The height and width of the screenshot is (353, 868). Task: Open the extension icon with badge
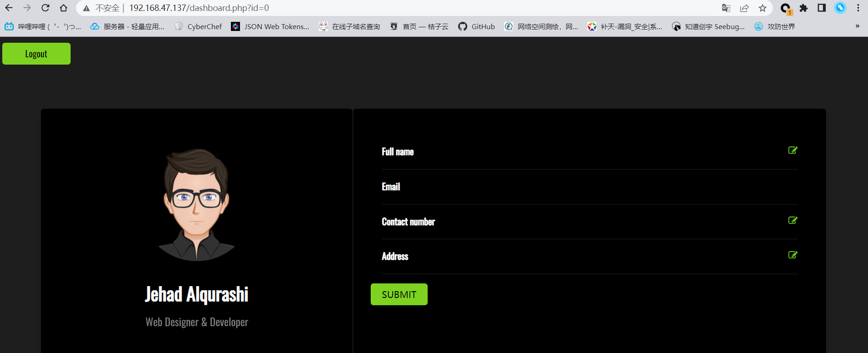(x=786, y=8)
